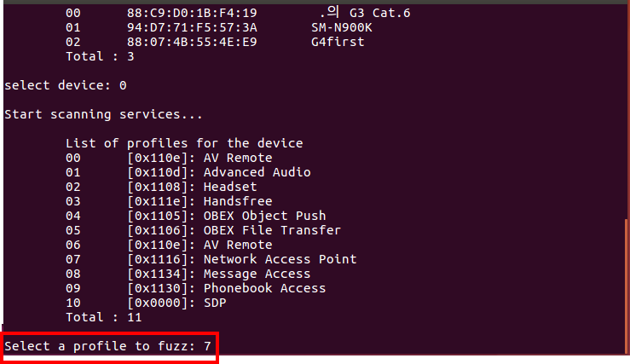Viewport: 630px width, 364px height.
Task: Click the "List of profiles for the device" heading
Action: (x=184, y=143)
